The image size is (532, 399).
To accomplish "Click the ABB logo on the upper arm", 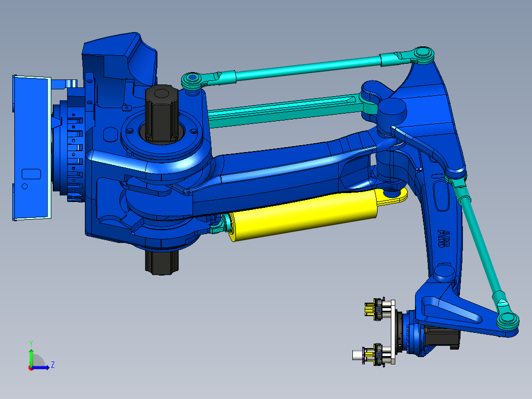I will click(443, 237).
